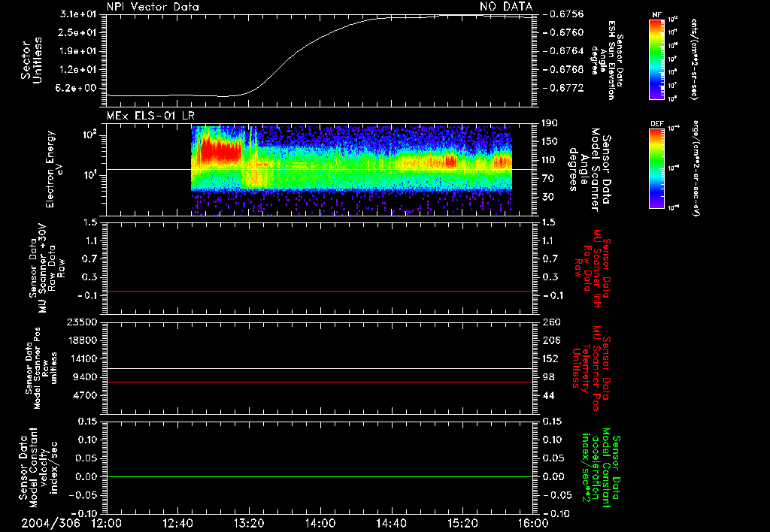
Task: Click the green "Model Constant acceleration" title
Action: click(601, 468)
